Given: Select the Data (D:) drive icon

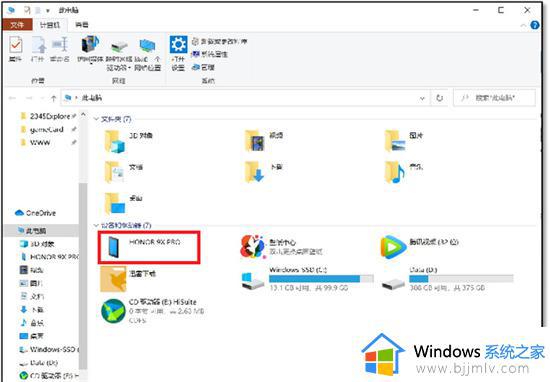Looking at the screenshot, I should tap(394, 284).
